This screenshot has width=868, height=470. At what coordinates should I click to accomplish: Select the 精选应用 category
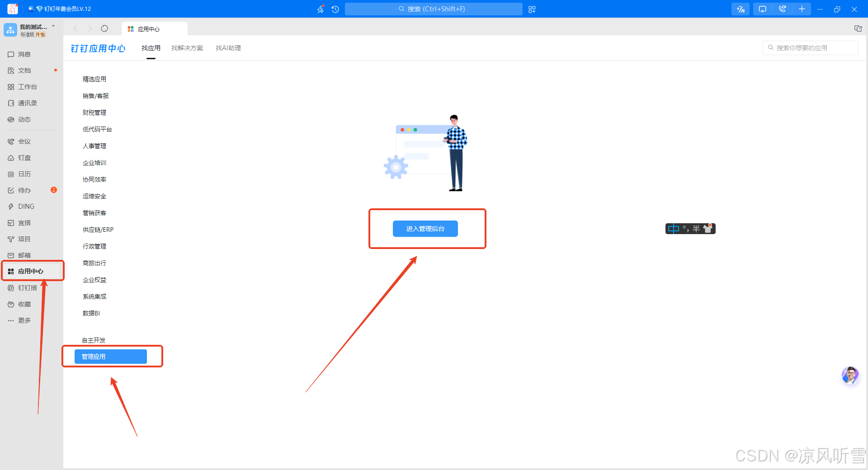click(94, 79)
